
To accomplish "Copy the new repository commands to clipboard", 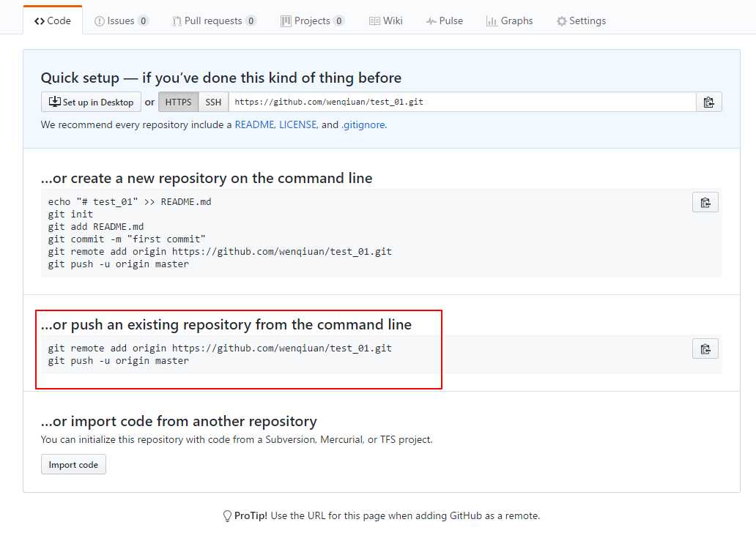I will (705, 203).
